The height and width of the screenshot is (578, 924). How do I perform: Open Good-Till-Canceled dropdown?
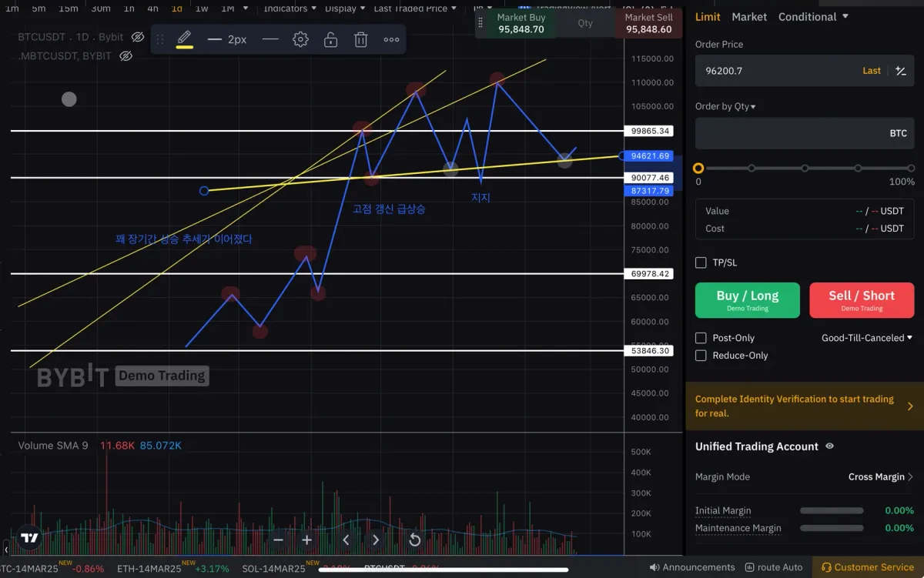[867, 338]
